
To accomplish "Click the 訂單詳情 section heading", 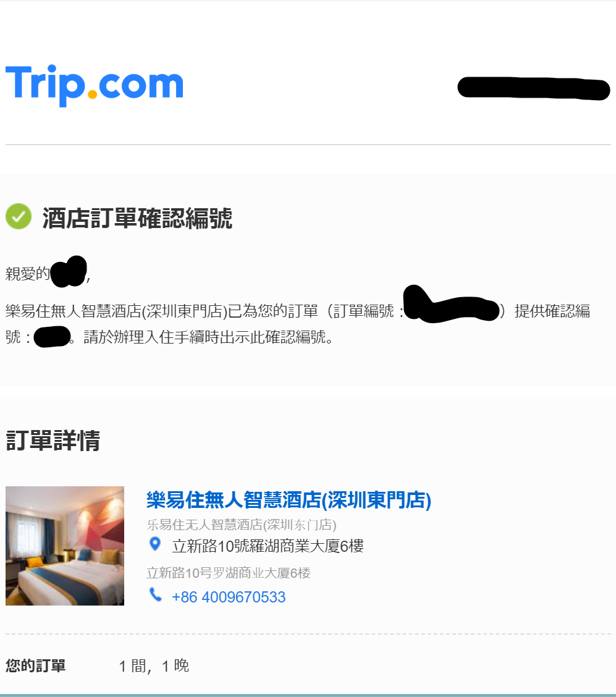I will 53,441.
